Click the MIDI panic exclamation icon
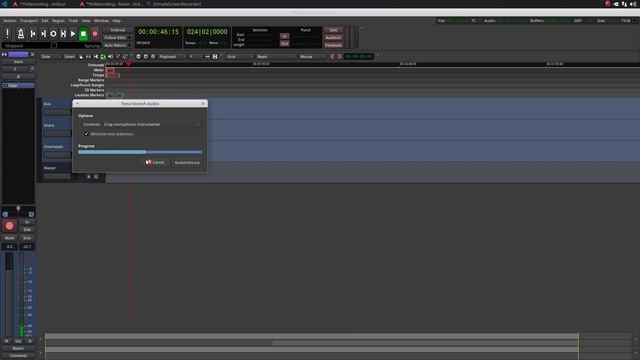640x360 pixels. click(x=7, y=33)
